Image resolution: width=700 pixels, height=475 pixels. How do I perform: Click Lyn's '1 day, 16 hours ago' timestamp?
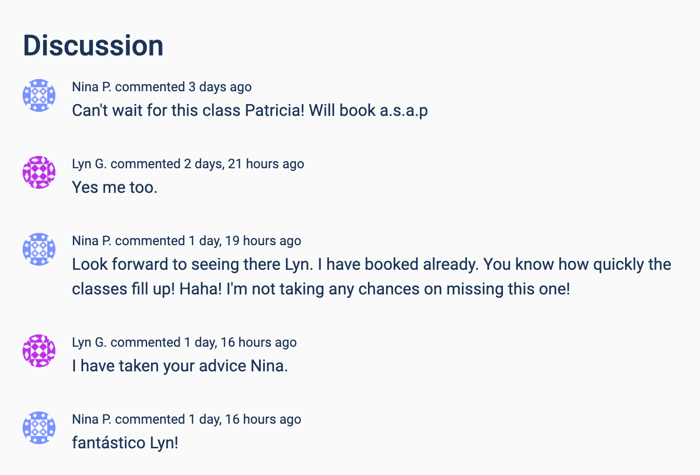pos(240,343)
